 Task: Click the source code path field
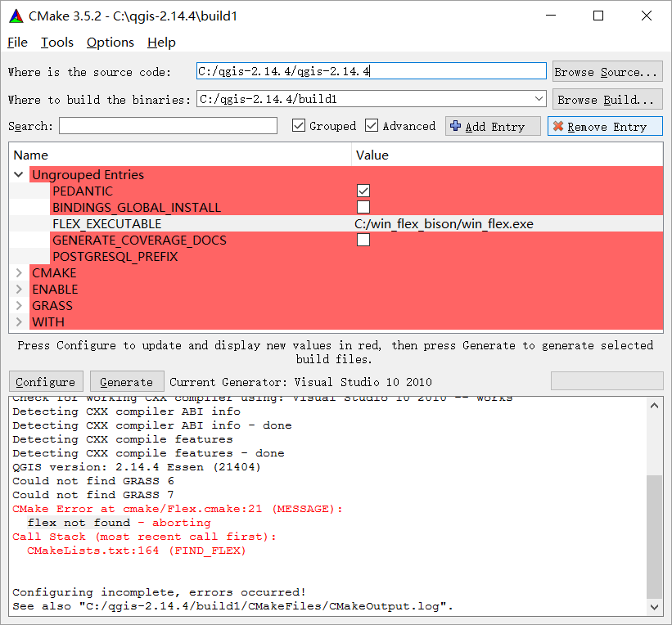click(x=372, y=71)
